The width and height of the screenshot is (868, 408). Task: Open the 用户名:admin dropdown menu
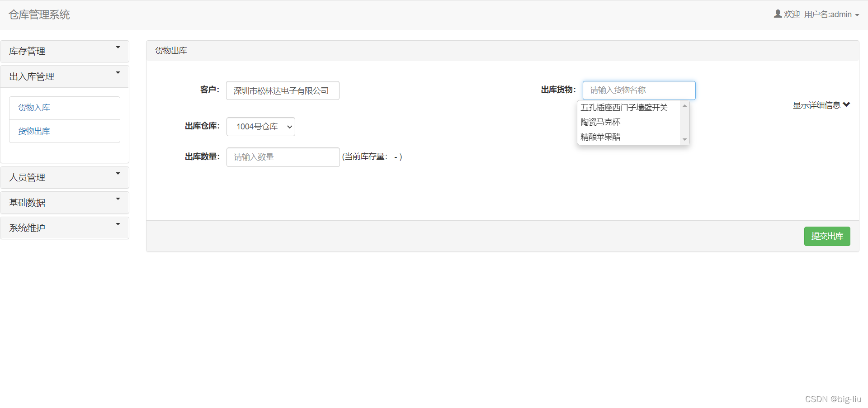pyautogui.click(x=831, y=14)
